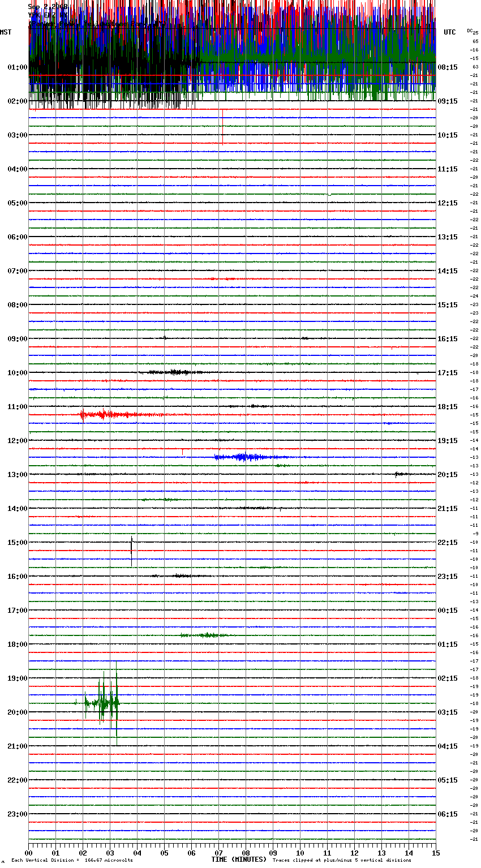Click the 20:15 UTC time label
Screen dimensions: 481x868
click(448, 475)
